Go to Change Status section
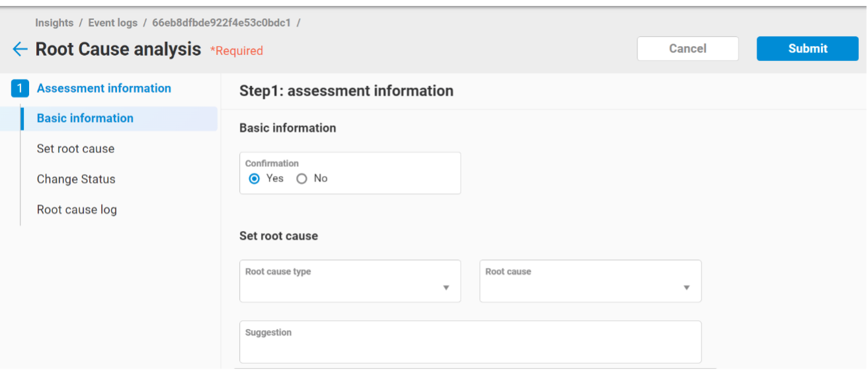 (76, 179)
